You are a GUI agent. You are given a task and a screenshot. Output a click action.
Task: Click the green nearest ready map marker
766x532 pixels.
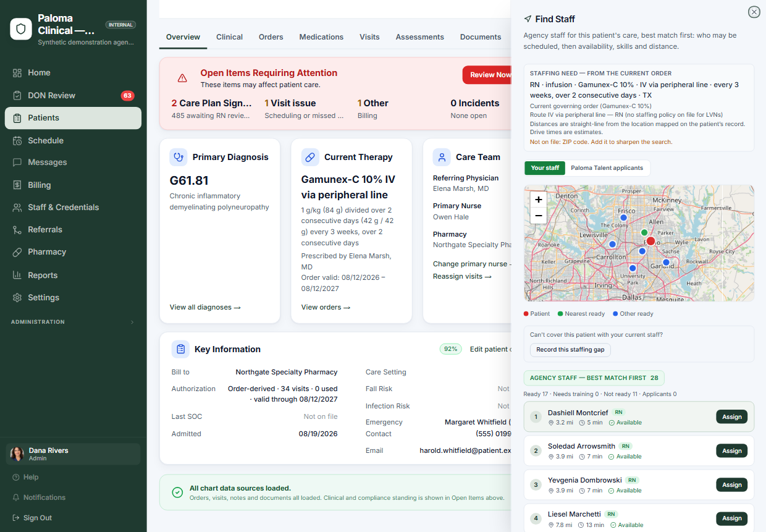pos(644,233)
